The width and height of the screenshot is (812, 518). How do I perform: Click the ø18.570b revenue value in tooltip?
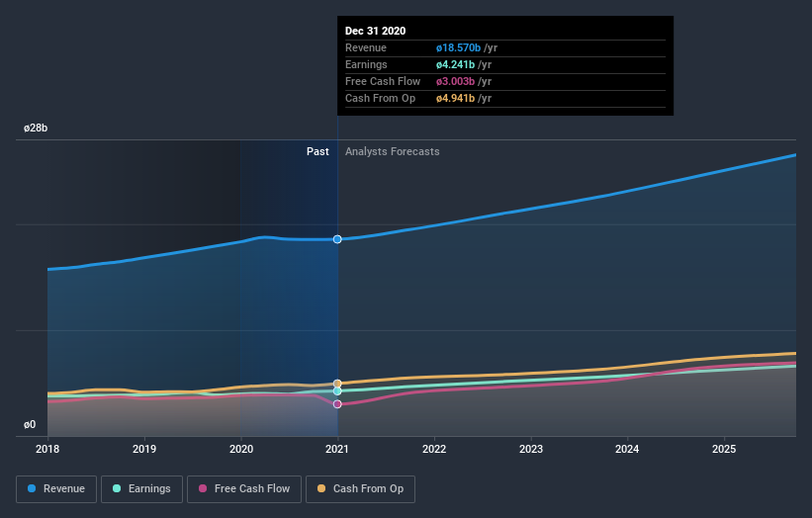coord(458,48)
